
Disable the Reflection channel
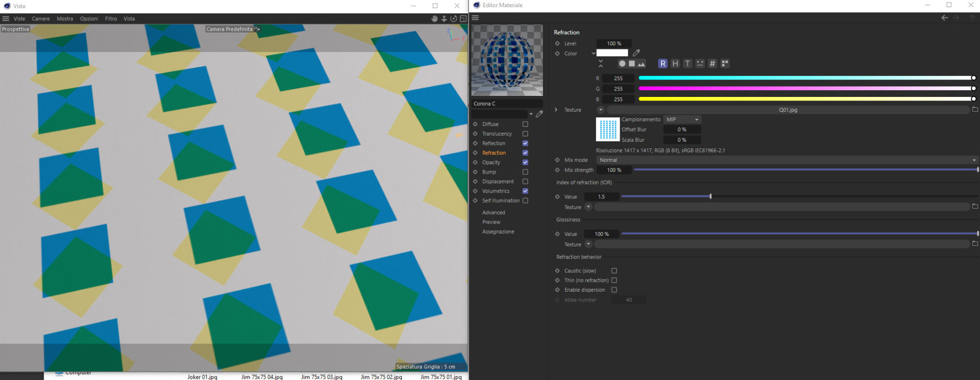coord(525,143)
